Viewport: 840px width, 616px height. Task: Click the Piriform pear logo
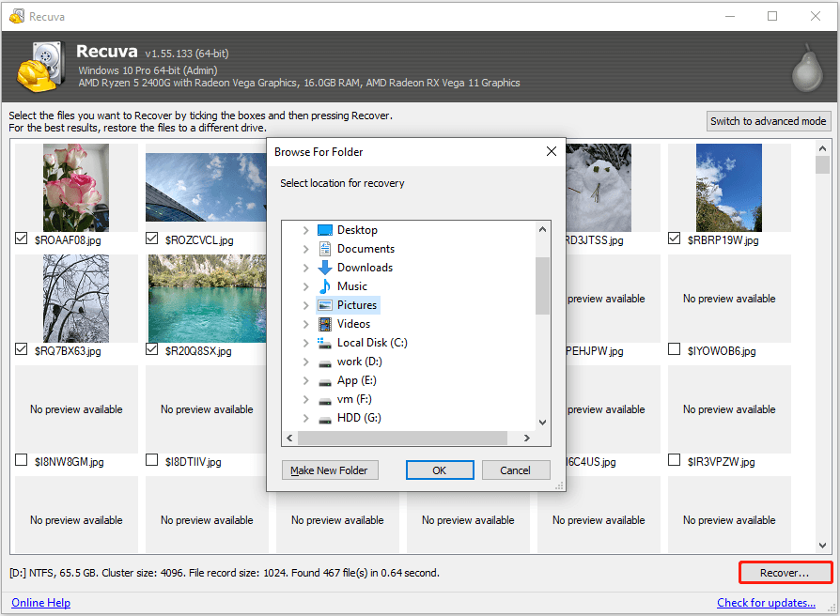[x=807, y=68]
